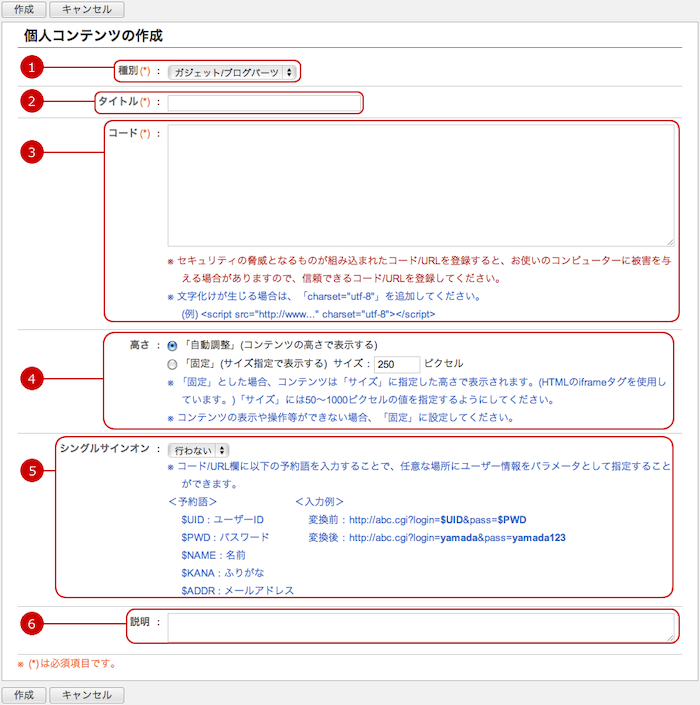The image size is (700, 705).
Task: Click the <入力例> heading
Action: click(320, 502)
